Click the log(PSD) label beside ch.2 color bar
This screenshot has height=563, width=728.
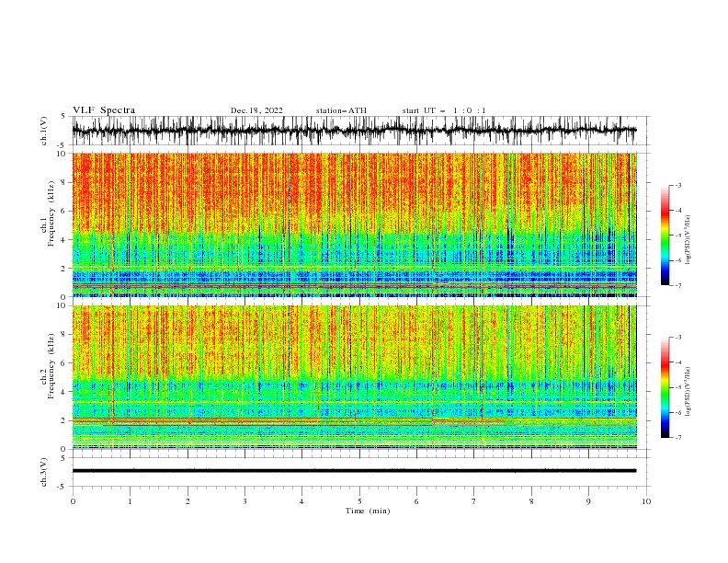click(688, 391)
